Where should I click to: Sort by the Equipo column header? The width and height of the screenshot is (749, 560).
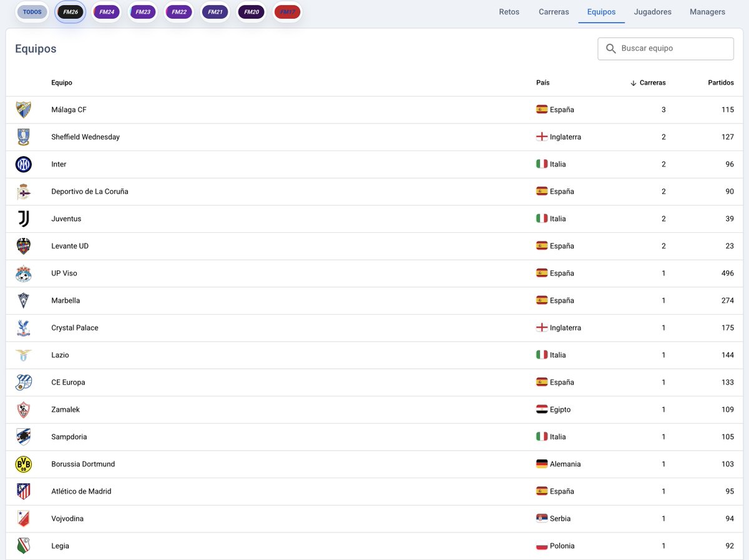62,82
